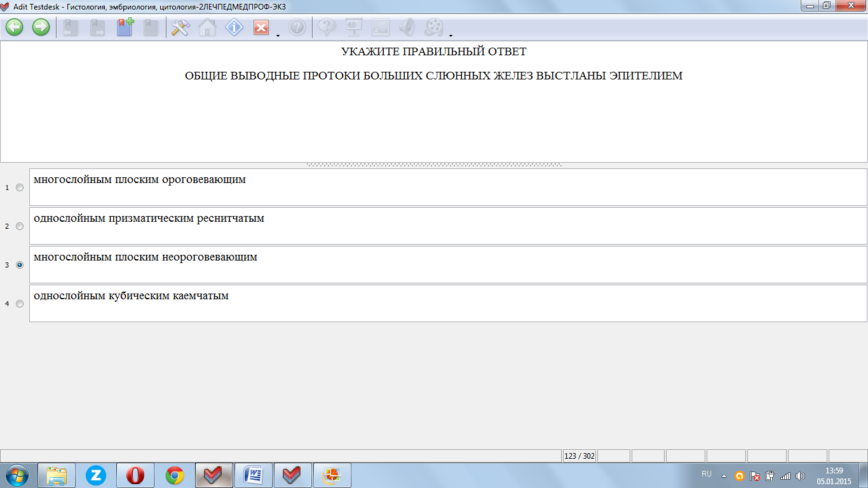Click the speaker audio icon in toolbar
Screen dimensions: 868x488
click(407, 27)
